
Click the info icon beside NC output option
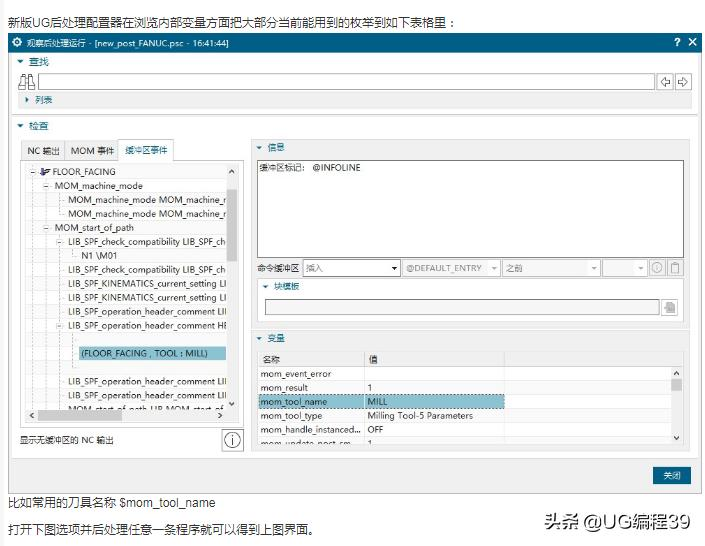tap(232, 440)
